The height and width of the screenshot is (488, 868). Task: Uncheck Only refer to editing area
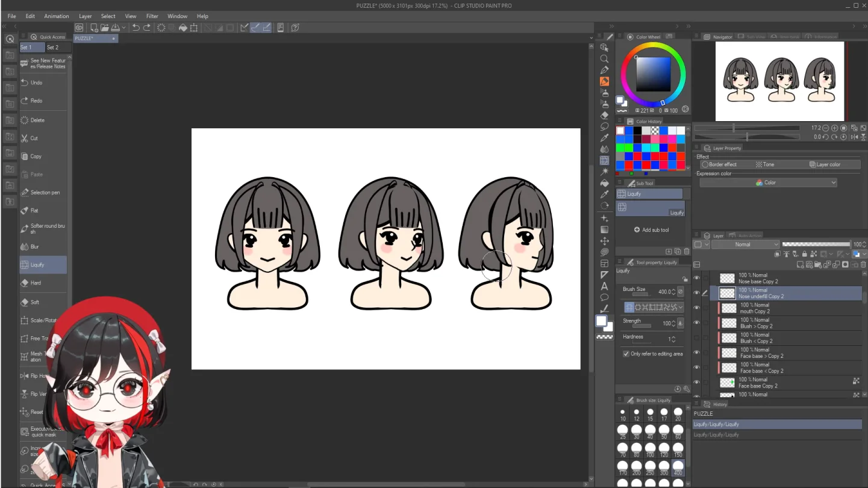click(x=626, y=354)
